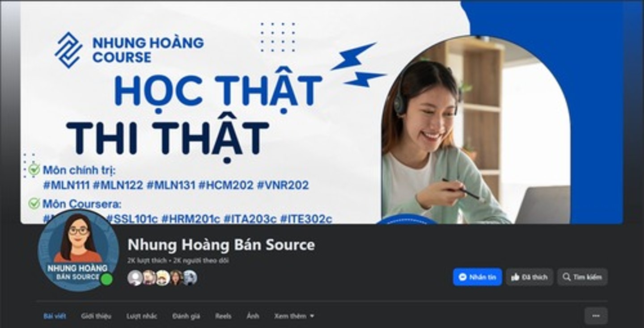Click the last follower avatar in the row

coord(190,278)
